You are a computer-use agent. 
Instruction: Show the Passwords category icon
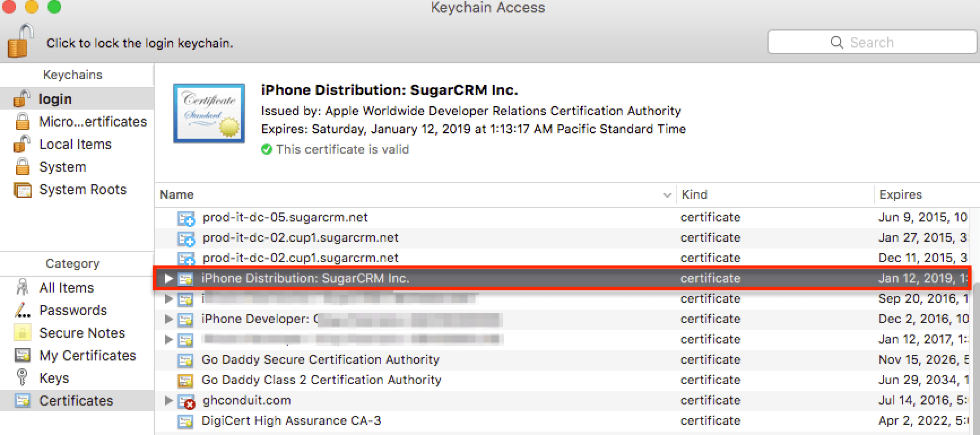tap(22, 310)
